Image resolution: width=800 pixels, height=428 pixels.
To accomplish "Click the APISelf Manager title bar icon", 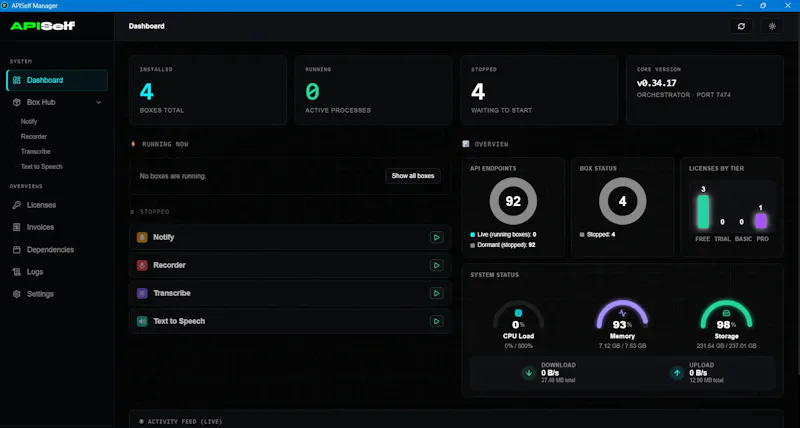I will [5, 6].
